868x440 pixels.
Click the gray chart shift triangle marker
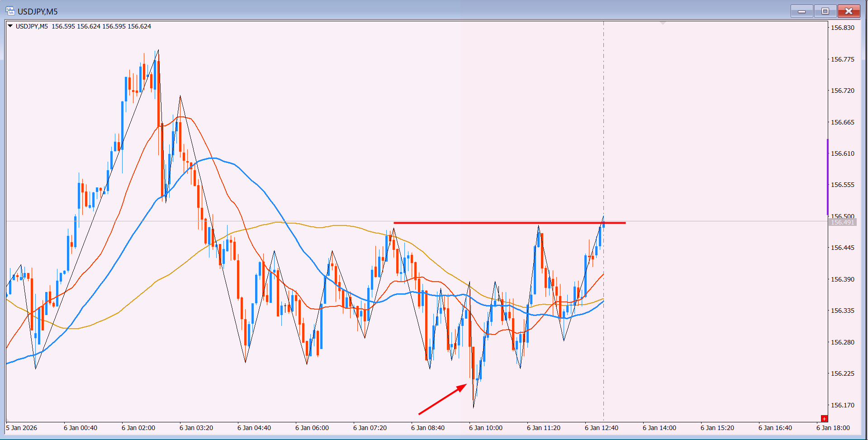point(663,23)
